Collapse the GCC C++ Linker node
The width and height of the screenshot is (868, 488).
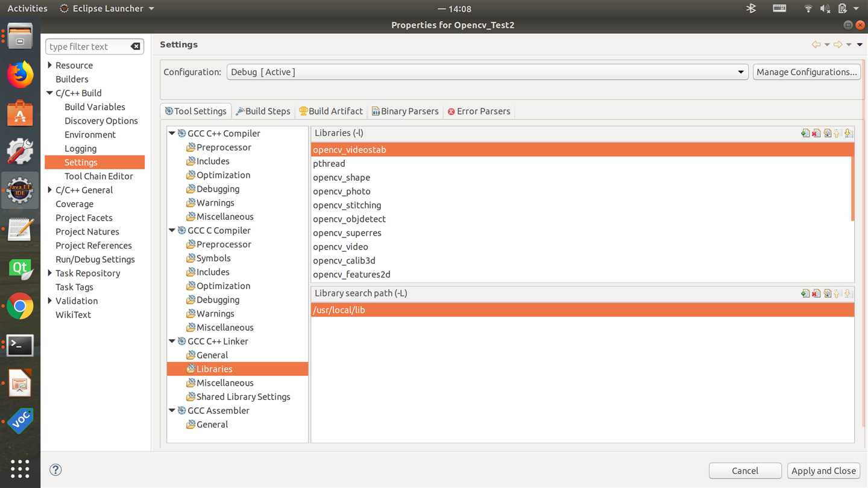[x=172, y=341]
